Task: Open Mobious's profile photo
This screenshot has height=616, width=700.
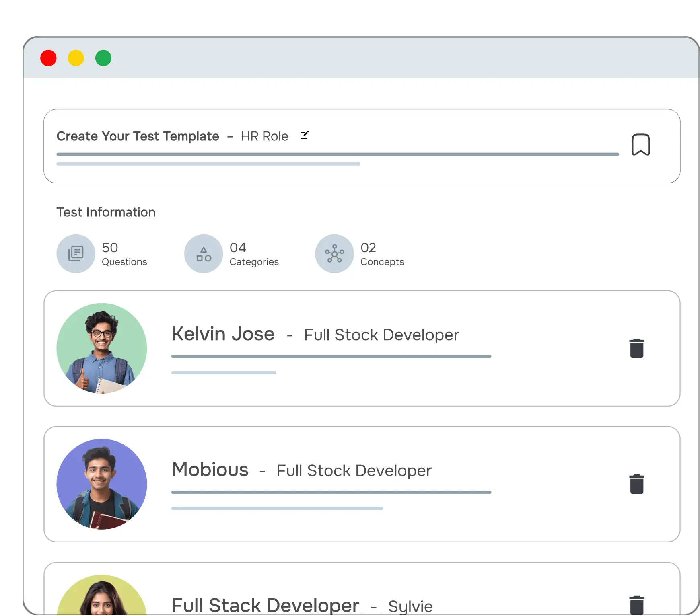Action: tap(102, 484)
